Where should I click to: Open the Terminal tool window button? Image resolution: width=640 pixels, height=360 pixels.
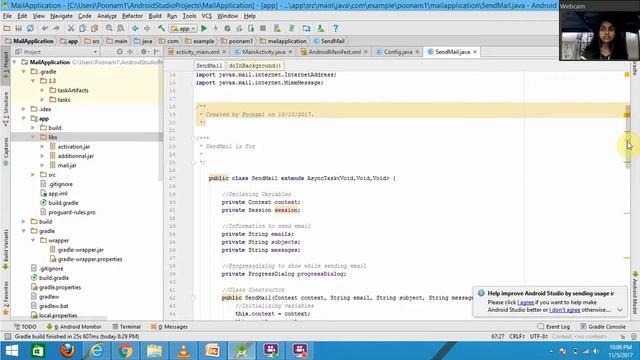pos(127,327)
